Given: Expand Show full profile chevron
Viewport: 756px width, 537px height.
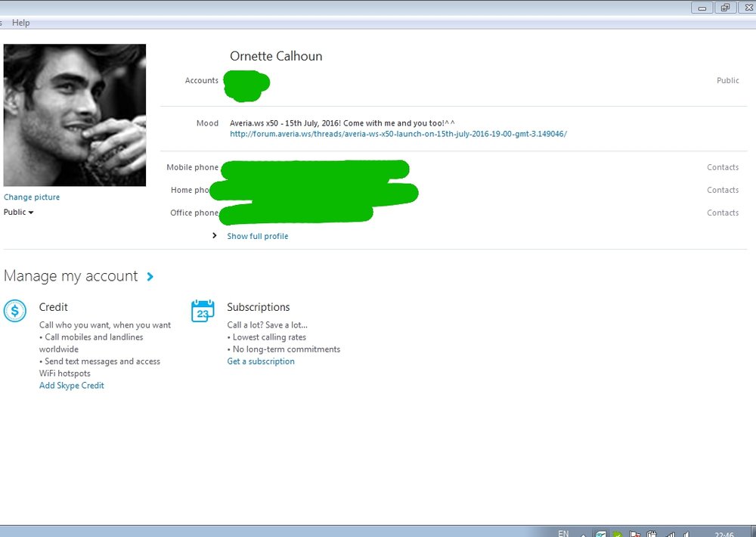Looking at the screenshot, I should (215, 236).
